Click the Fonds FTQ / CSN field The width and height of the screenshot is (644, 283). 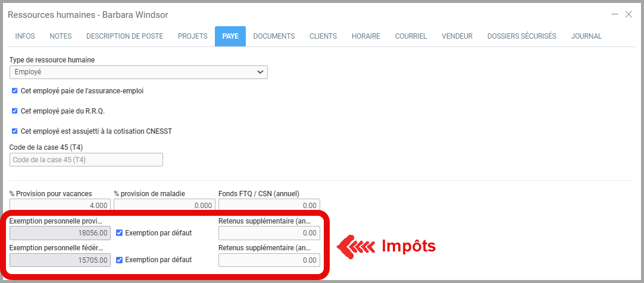pyautogui.click(x=269, y=205)
